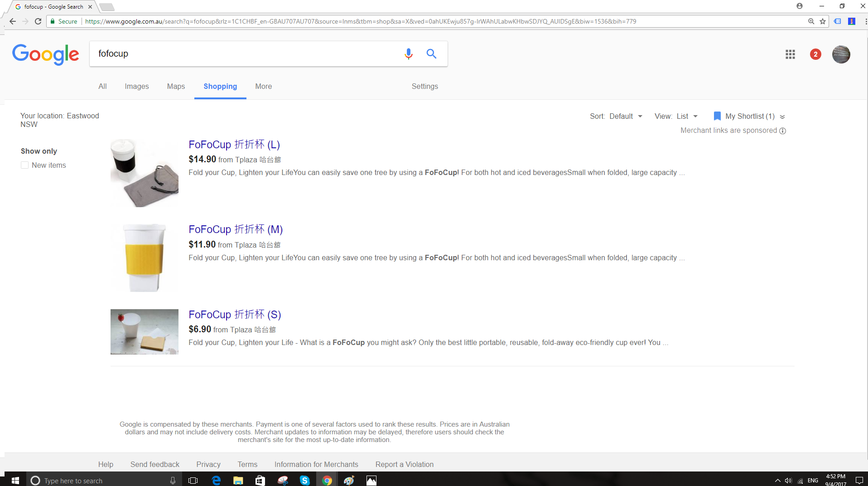Open the More search menu
The image size is (868, 486).
pos(264,86)
